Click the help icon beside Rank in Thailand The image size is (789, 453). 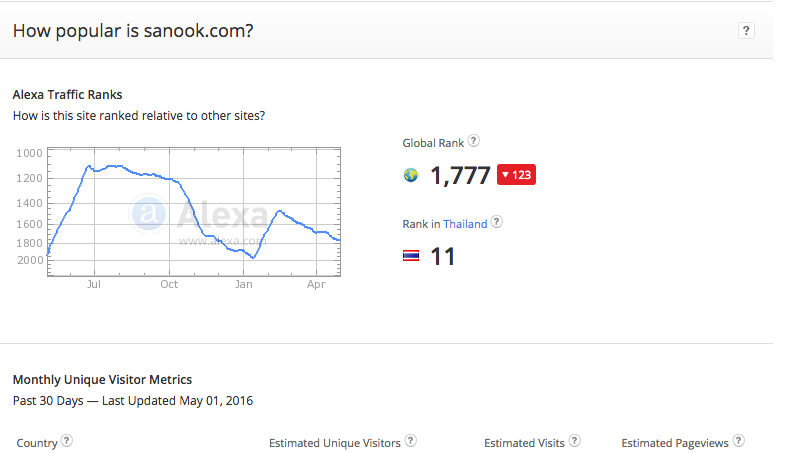tap(497, 223)
